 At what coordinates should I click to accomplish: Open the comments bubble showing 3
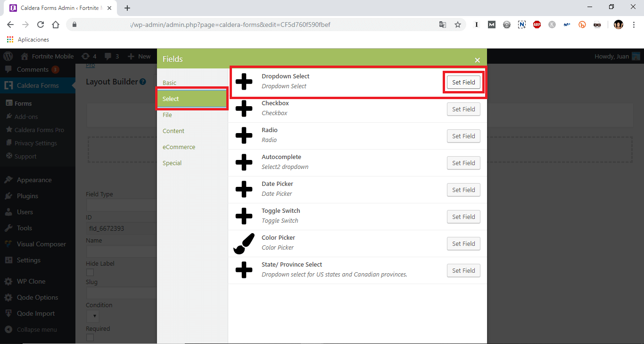(112, 56)
